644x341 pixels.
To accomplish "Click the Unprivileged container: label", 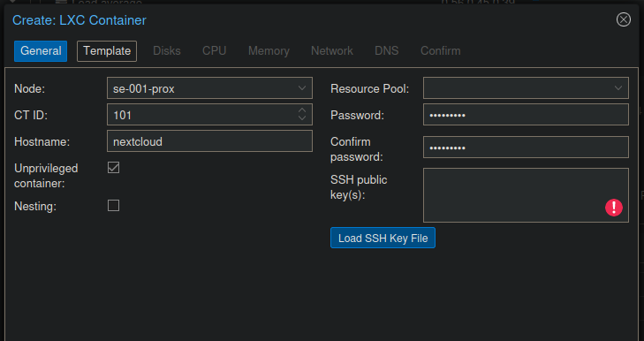I will click(46, 176).
